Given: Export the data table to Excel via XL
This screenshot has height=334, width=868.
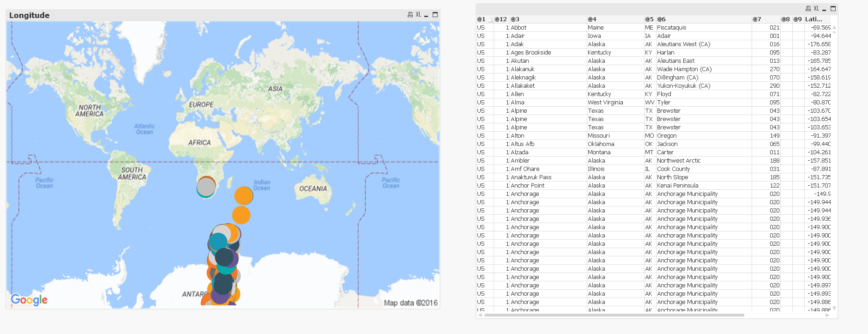Looking at the screenshot, I should [x=816, y=9].
